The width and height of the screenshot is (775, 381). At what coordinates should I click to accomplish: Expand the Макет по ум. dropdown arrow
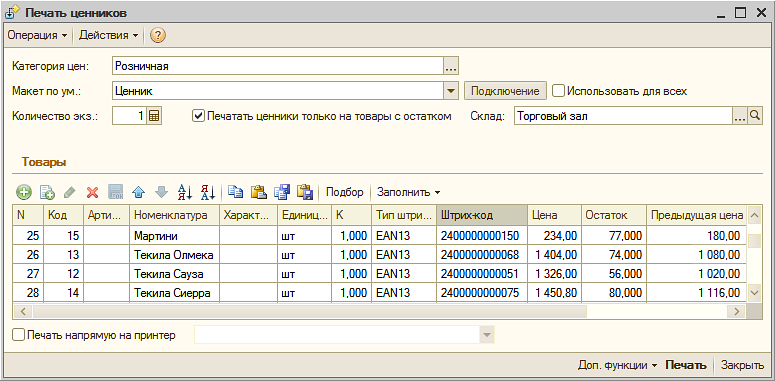tap(451, 91)
